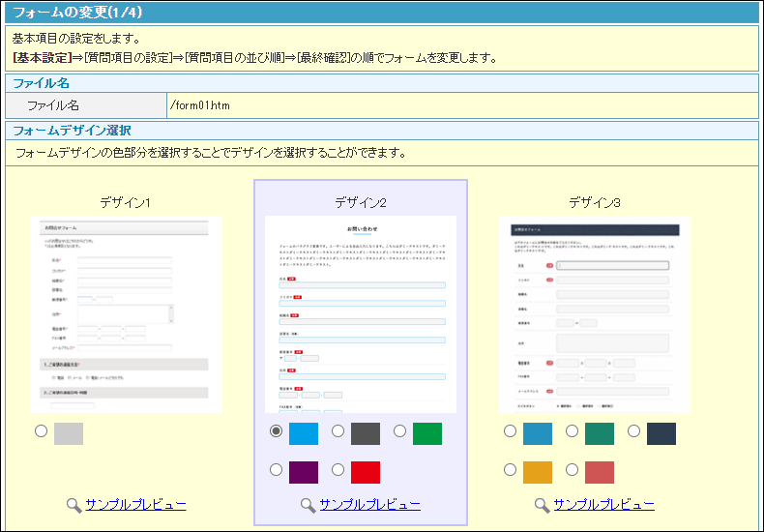Viewport: 764px width, 532px height.
Task: Select the red radio button in Design 2
Action: 338,470
